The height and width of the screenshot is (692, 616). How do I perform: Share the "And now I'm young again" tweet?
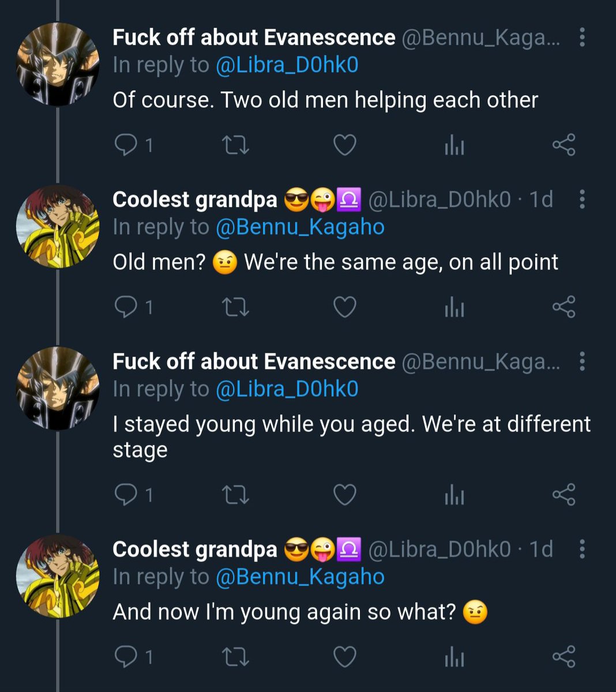[564, 656]
